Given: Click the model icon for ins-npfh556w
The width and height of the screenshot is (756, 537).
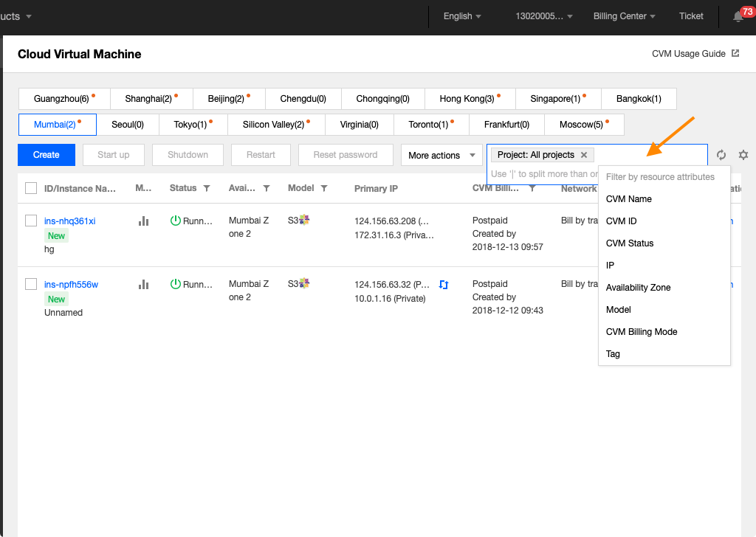Looking at the screenshot, I should 304,284.
